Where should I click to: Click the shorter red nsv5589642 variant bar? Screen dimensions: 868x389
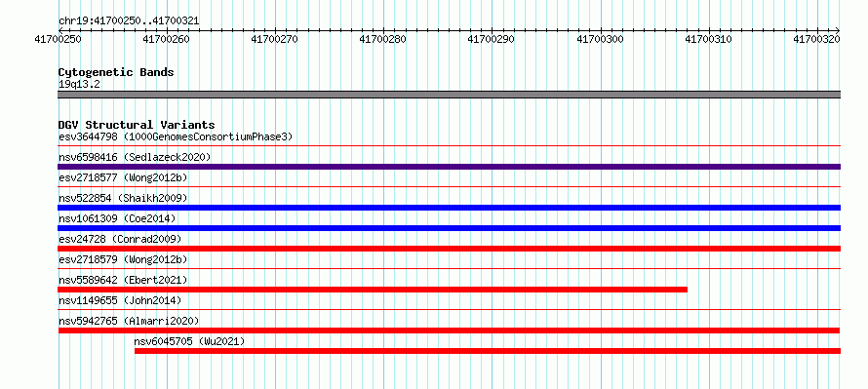pyautogui.click(x=373, y=290)
